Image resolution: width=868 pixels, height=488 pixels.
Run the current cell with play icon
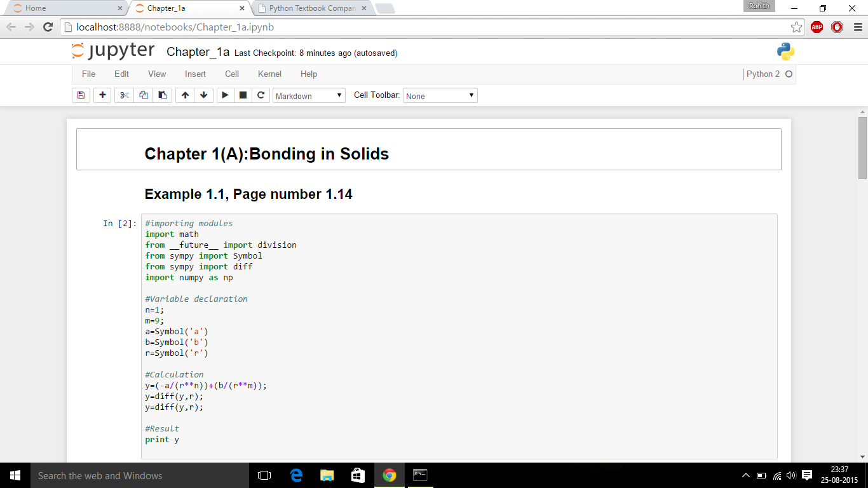pos(225,95)
